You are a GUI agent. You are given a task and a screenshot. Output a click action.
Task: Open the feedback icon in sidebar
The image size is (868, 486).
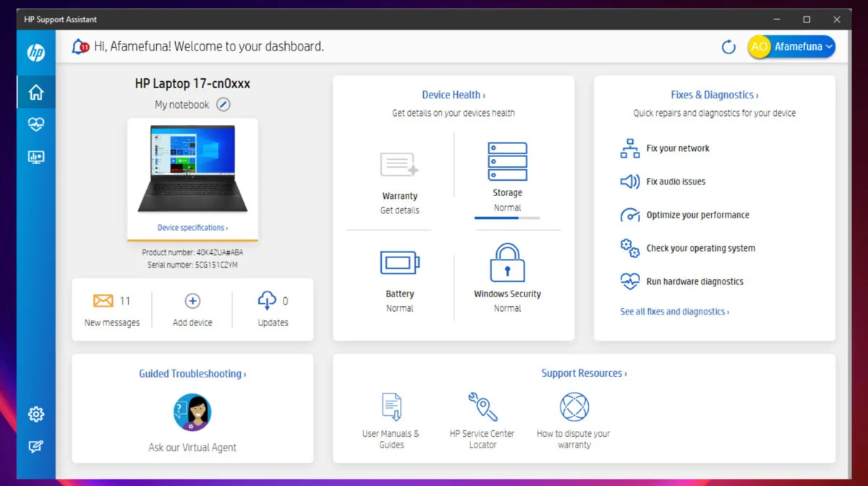coord(36,447)
